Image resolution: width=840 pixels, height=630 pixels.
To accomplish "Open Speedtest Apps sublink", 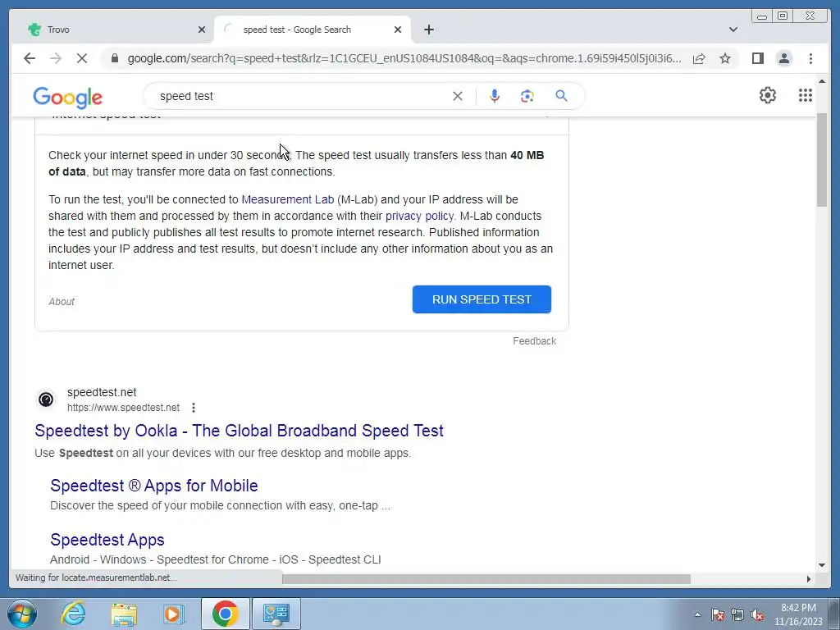I will [x=107, y=540].
